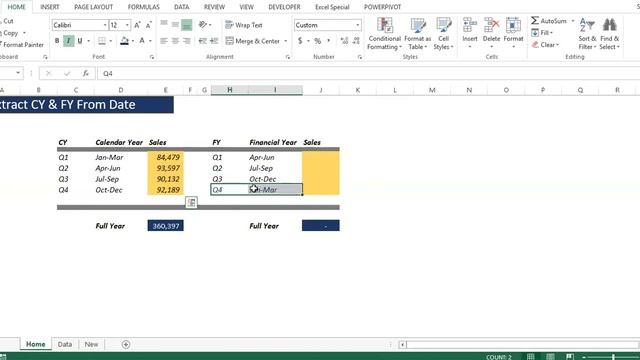640x360 pixels.
Task: Click the Delete cells icon
Action: coord(491,25)
